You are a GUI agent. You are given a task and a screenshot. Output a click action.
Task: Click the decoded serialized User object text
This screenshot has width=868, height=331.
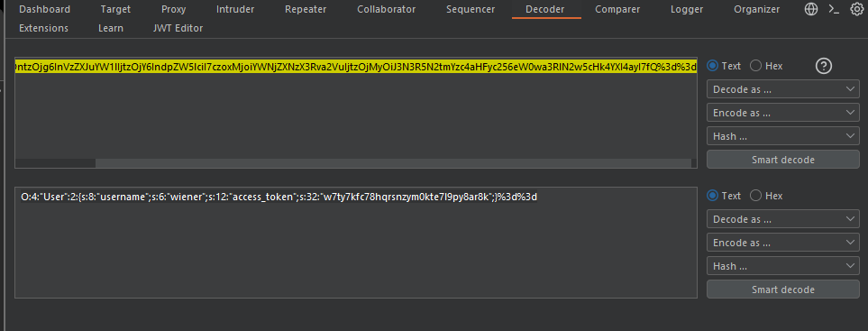279,197
